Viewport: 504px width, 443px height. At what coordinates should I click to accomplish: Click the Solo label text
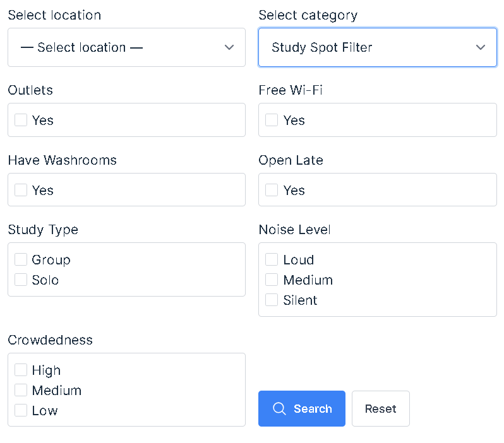coord(45,280)
